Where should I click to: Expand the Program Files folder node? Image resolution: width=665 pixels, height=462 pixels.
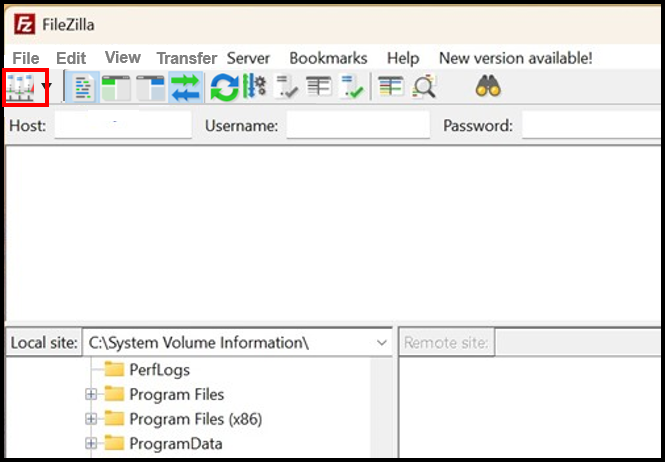[x=91, y=395]
